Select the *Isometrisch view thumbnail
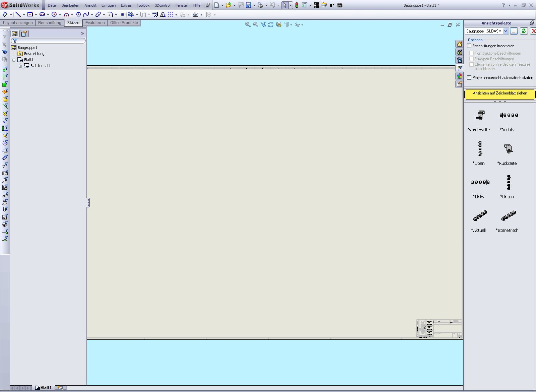The height and width of the screenshot is (392, 536). [x=508, y=216]
